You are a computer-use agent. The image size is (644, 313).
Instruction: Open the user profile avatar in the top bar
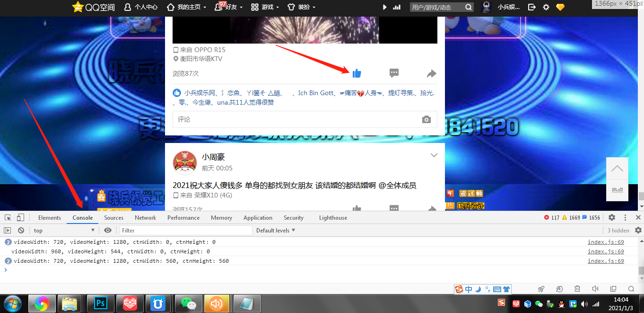click(x=486, y=7)
